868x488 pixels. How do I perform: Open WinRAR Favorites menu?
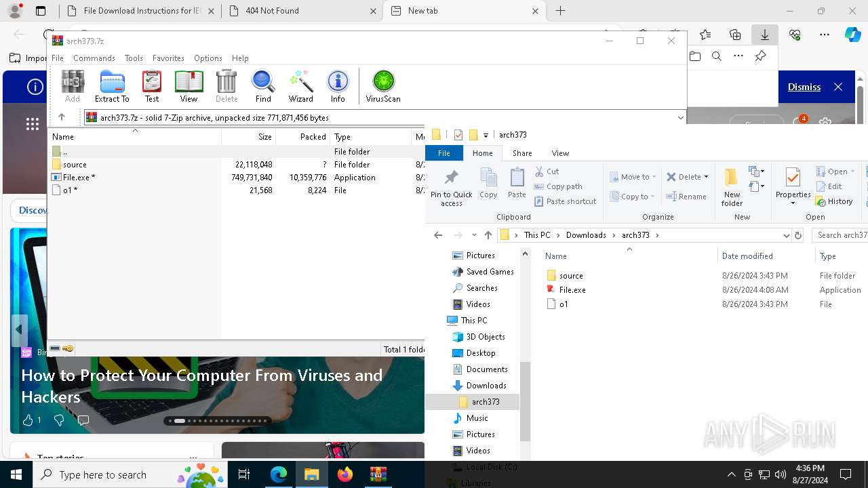pyautogui.click(x=168, y=58)
